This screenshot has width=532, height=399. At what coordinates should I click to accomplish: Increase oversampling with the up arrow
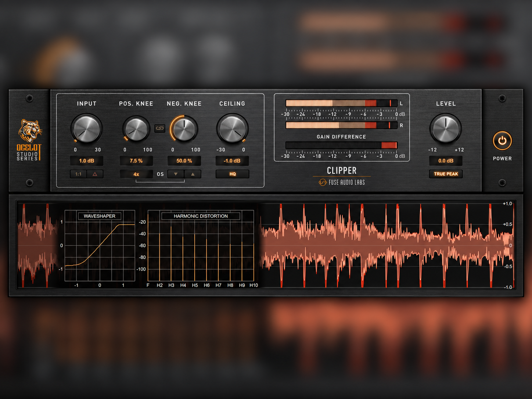click(x=193, y=174)
